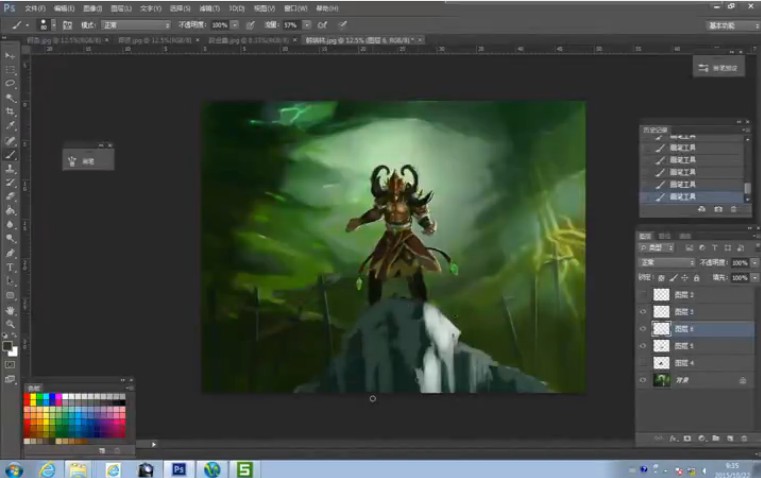Open the layer filter type dropdown

(656, 248)
